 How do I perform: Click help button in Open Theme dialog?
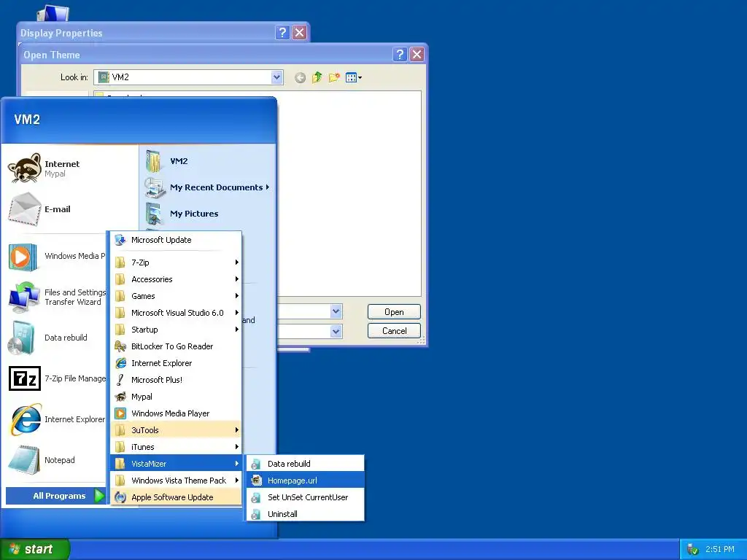(400, 55)
